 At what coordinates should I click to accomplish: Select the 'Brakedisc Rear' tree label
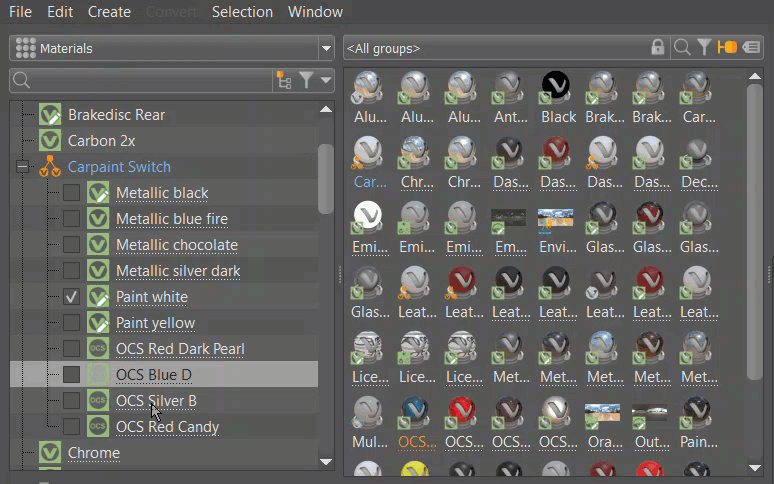[x=116, y=114]
